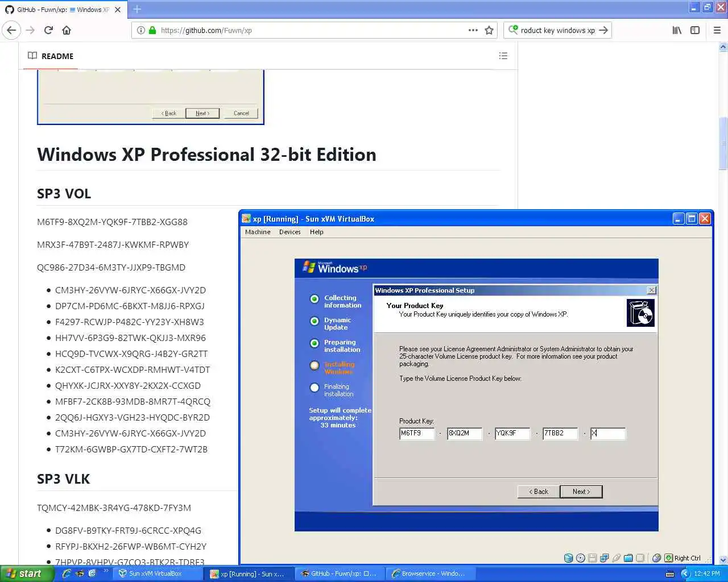Click first product key field M6TF9
The height and width of the screenshot is (582, 728).
tap(417, 434)
